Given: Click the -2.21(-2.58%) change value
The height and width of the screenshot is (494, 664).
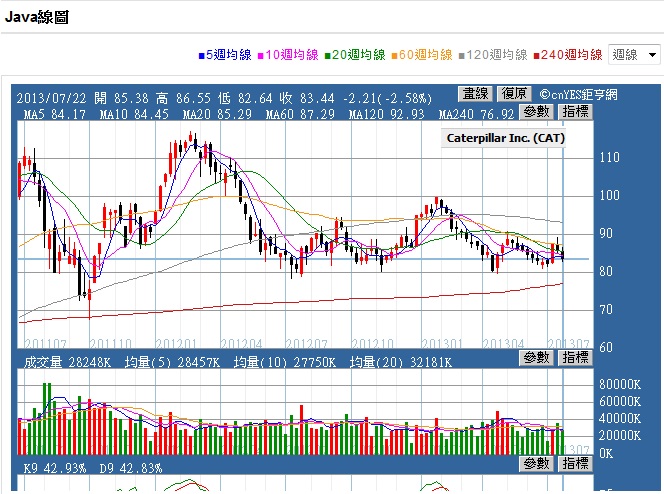Looking at the screenshot, I should click(387, 99).
